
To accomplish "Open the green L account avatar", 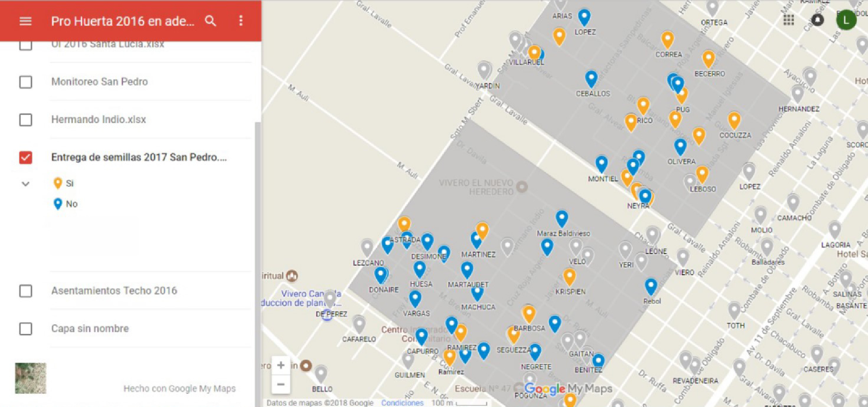I will [846, 20].
